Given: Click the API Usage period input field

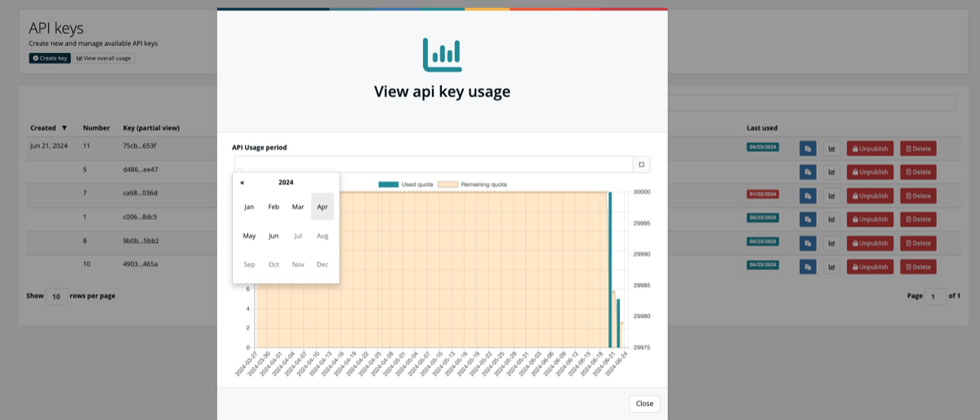Looking at the screenshot, I should [433, 164].
